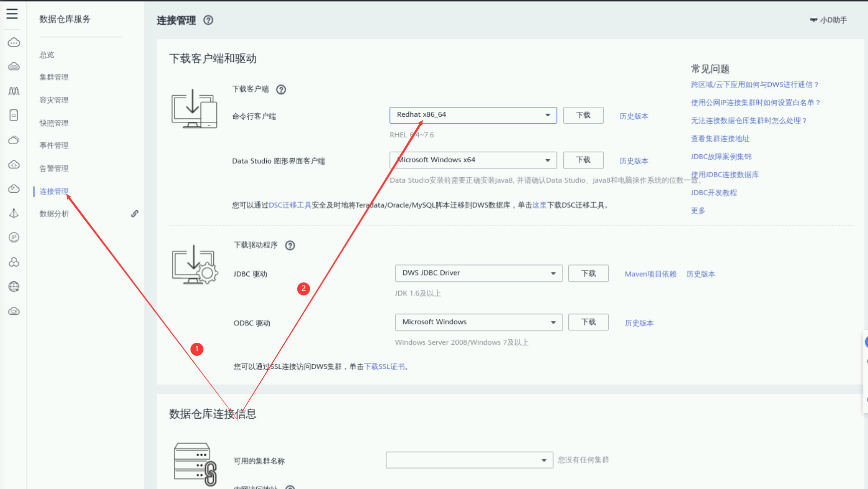Click help icon beside 连接管理 title
Image resolution: width=868 pixels, height=489 pixels.
click(208, 20)
